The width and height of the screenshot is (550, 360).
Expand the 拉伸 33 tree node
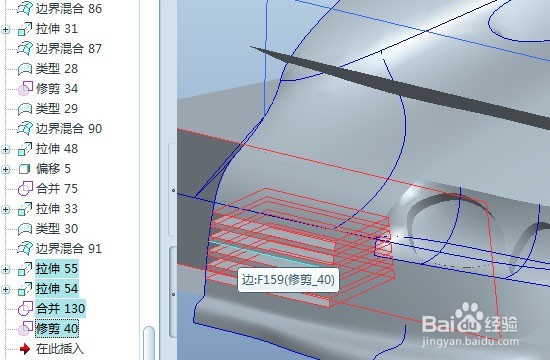tap(6, 209)
